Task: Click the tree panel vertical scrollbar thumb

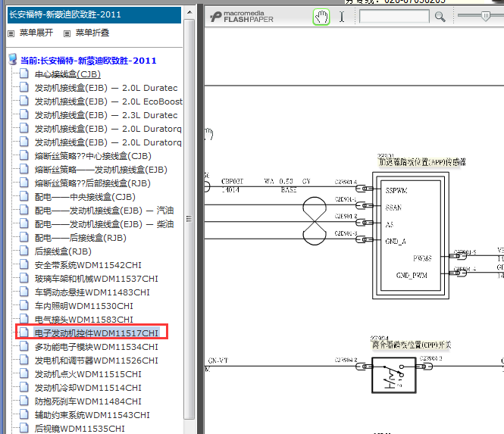Action: pyautogui.click(x=189, y=219)
